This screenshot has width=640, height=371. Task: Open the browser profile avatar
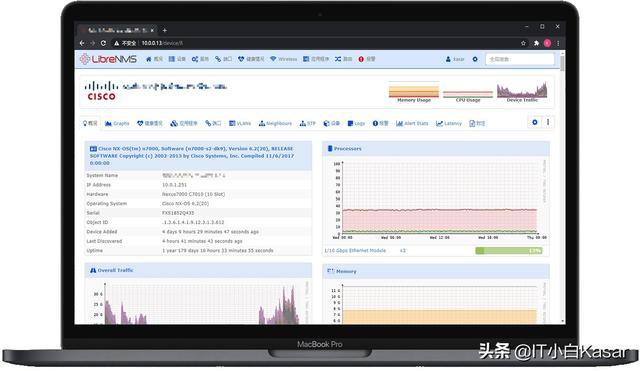coord(547,43)
